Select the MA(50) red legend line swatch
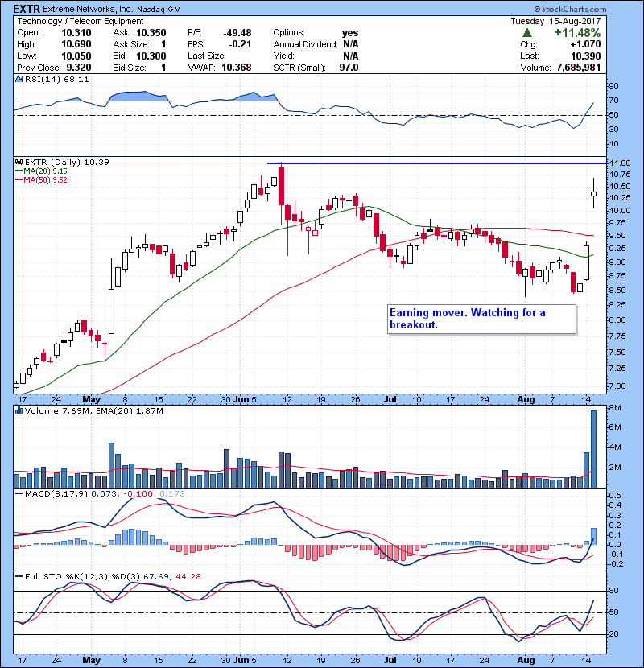This screenshot has width=644, height=668. pos(19,179)
